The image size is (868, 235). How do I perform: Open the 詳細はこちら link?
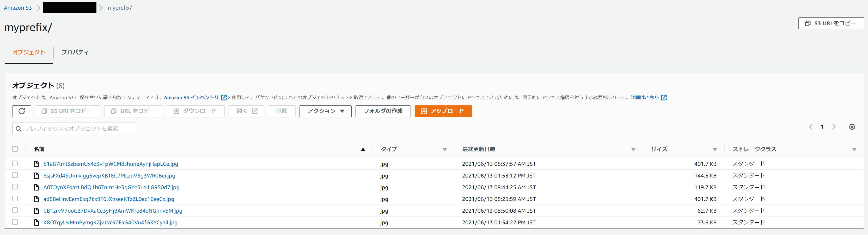click(x=648, y=98)
